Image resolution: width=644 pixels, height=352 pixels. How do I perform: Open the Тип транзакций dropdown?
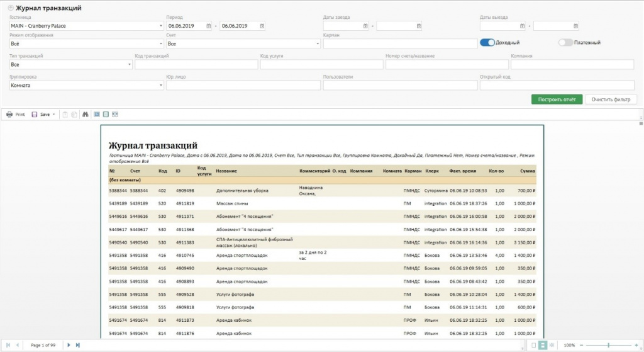[x=70, y=65]
